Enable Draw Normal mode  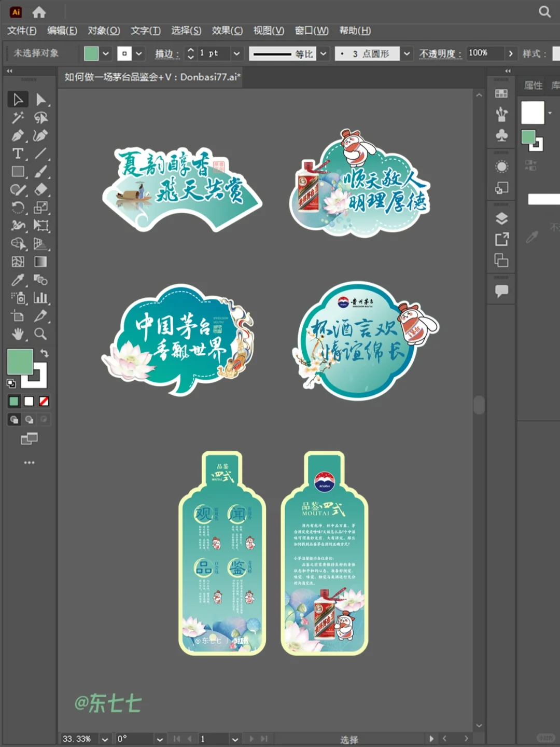[14, 420]
